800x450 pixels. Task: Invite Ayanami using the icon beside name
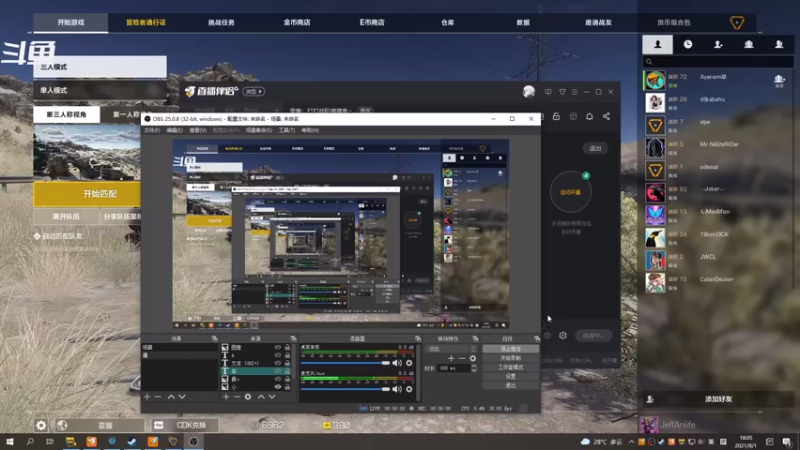pyautogui.click(x=779, y=80)
